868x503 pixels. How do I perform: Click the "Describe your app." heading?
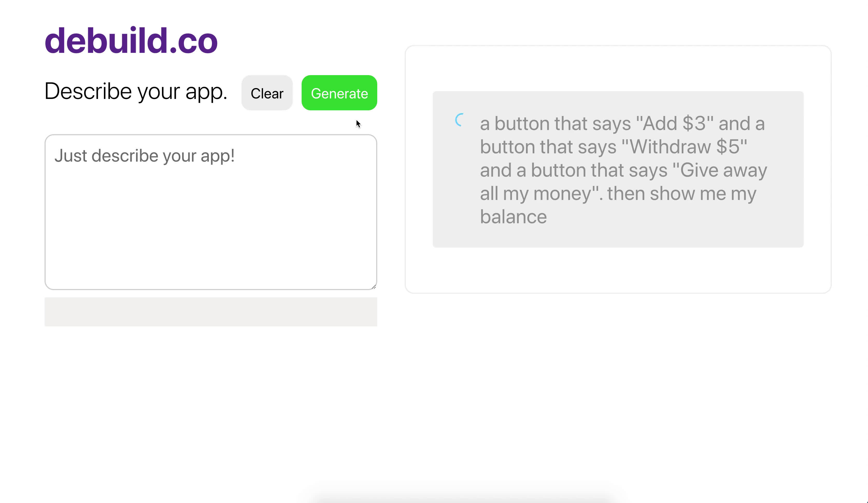point(136,92)
